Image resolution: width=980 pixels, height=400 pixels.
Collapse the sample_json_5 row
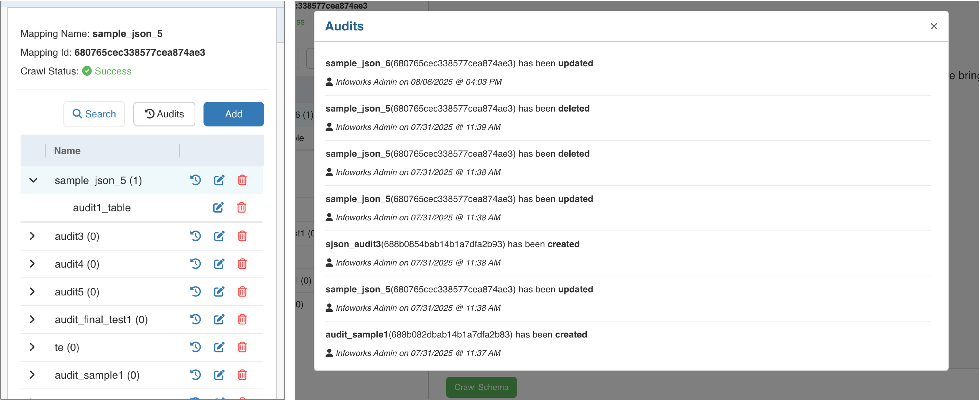[x=33, y=180]
